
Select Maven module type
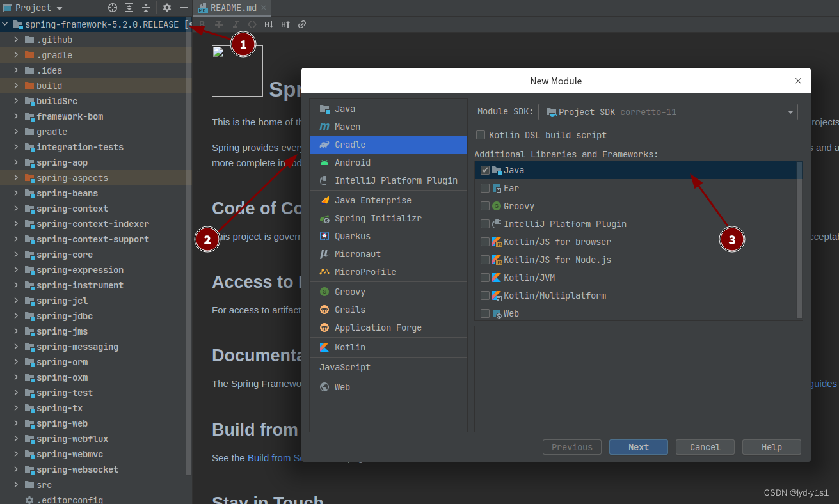(x=388, y=127)
